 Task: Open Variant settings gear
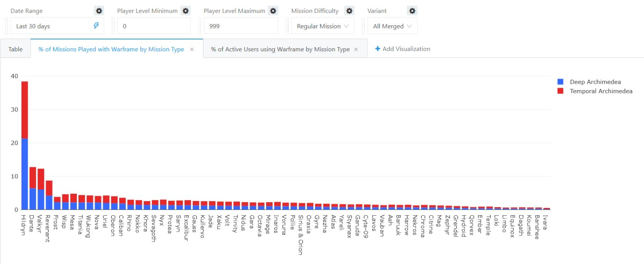pyautogui.click(x=413, y=11)
